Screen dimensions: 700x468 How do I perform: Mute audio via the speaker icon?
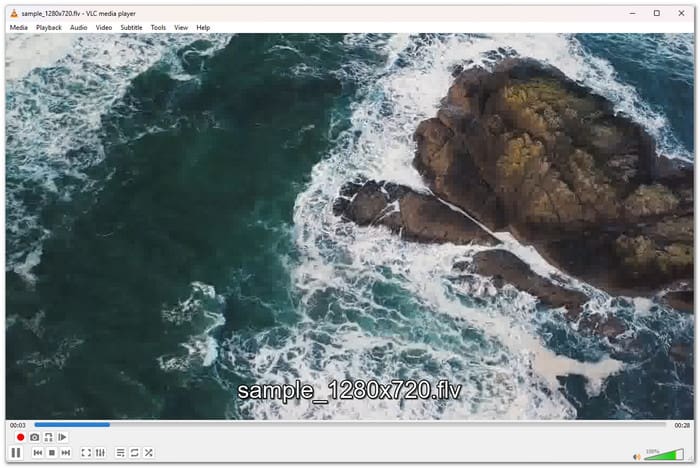tap(637, 456)
